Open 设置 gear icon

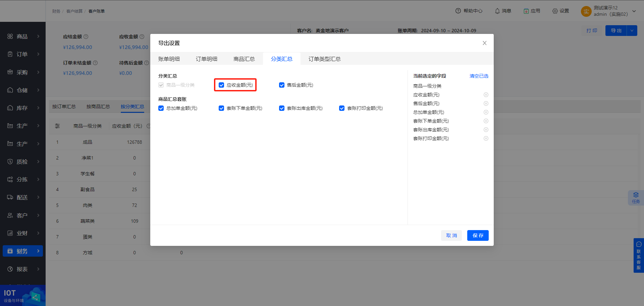555,11
